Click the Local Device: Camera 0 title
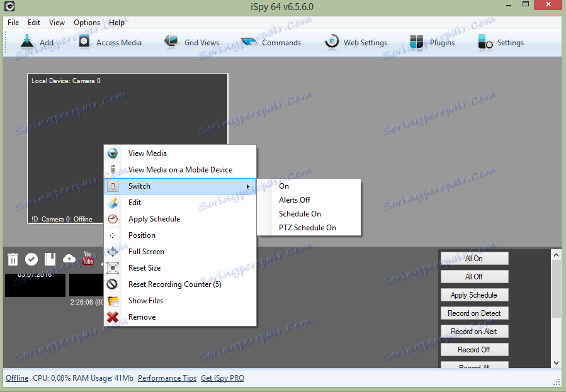 point(66,81)
